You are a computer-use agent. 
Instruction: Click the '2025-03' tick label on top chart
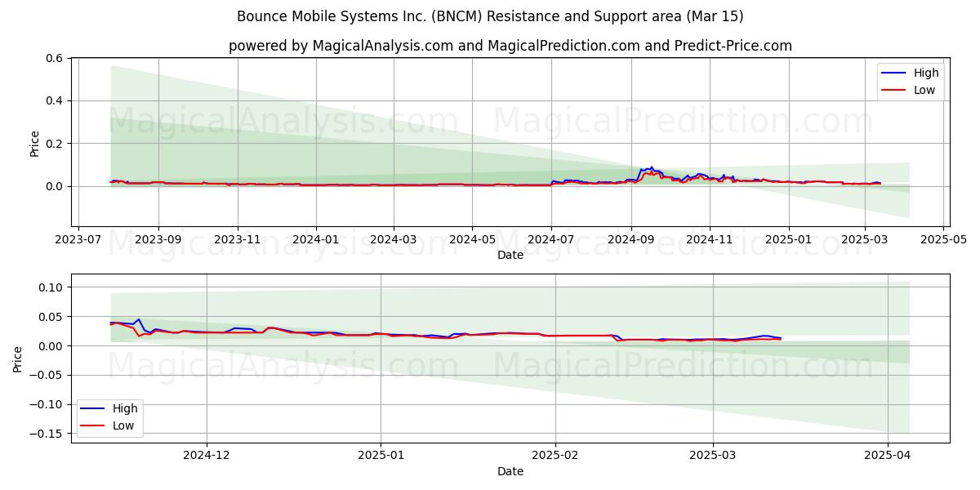coord(865,241)
